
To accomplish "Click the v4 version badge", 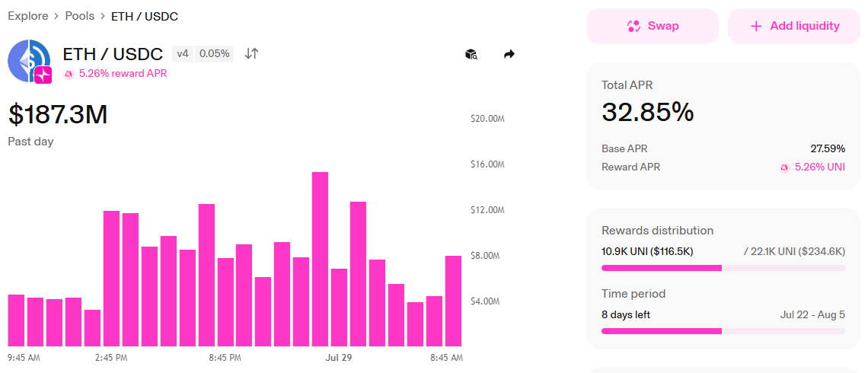I will click(183, 54).
